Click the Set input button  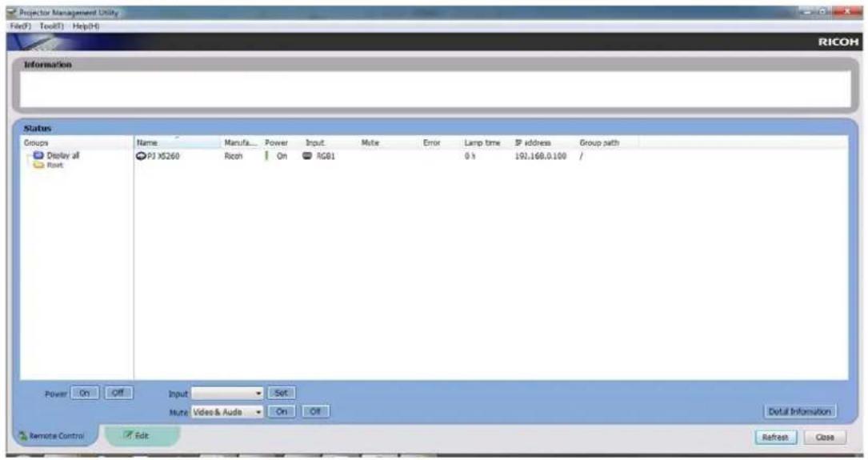[x=282, y=393]
